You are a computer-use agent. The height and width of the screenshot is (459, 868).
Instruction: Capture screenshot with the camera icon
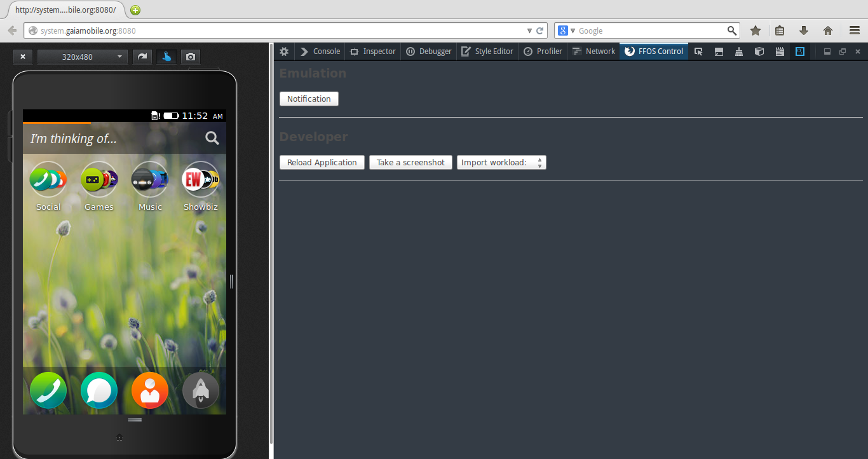click(190, 56)
